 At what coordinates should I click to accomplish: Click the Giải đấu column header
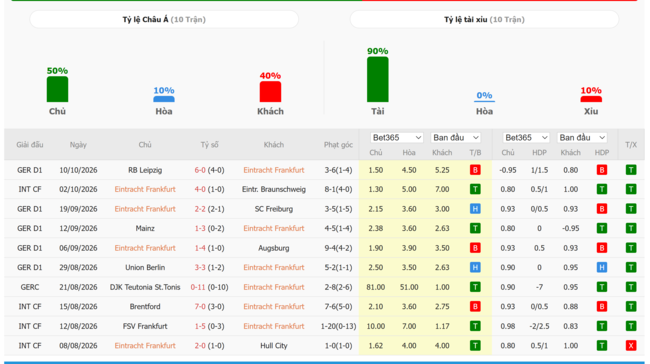(x=29, y=145)
